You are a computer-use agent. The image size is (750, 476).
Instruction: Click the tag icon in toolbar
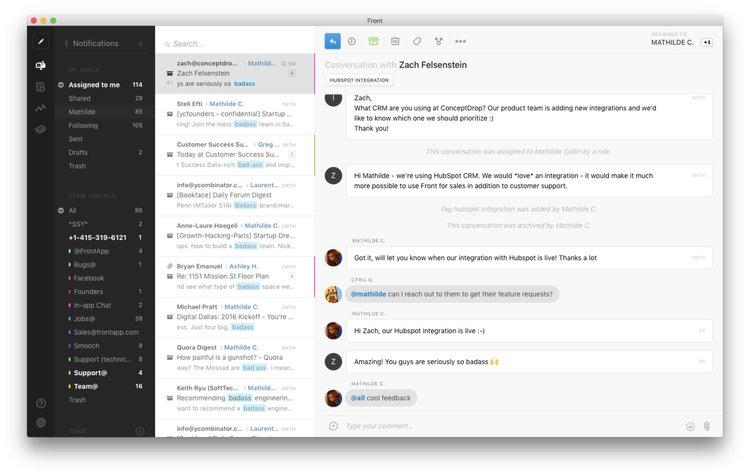tap(417, 41)
